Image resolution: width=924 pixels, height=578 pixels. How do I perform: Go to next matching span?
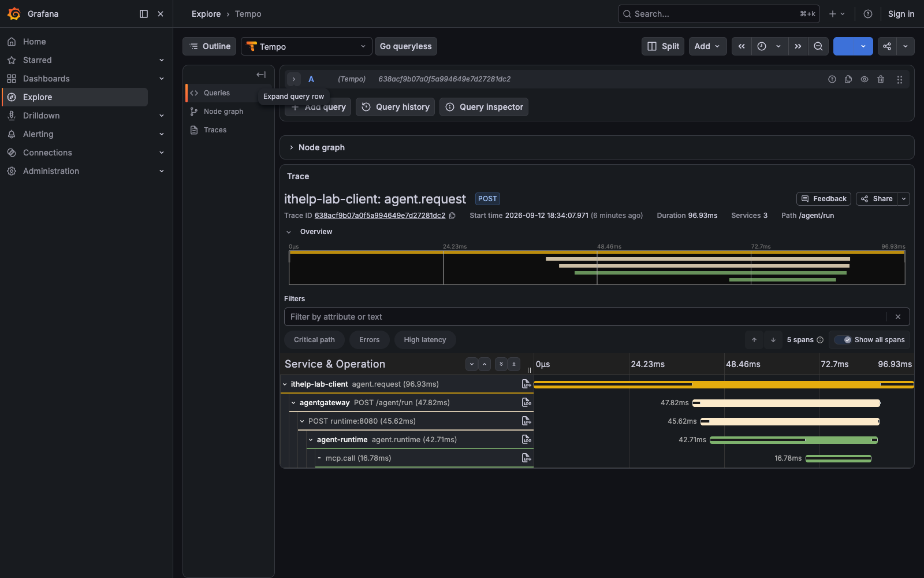[773, 340]
